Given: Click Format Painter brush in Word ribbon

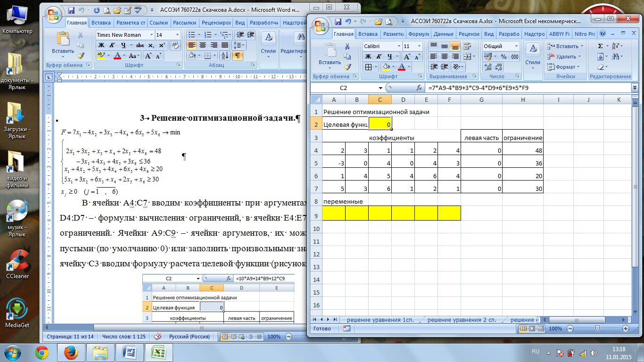Looking at the screenshot, I should (80, 55).
